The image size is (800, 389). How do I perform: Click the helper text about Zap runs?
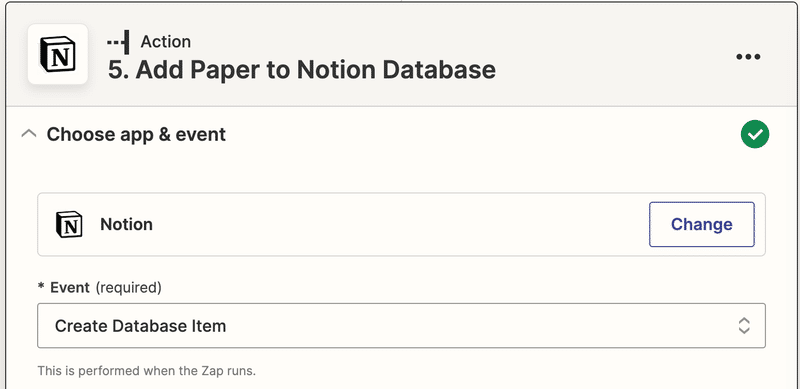click(146, 371)
